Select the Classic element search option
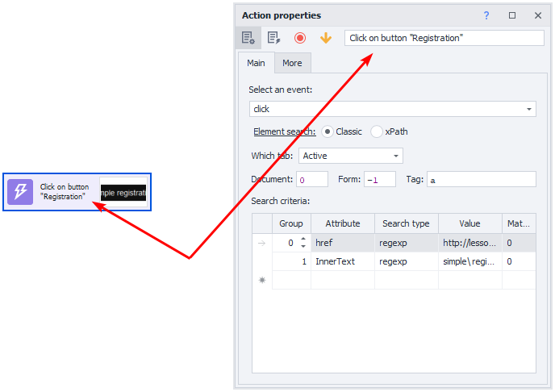555x392 pixels. [328, 131]
